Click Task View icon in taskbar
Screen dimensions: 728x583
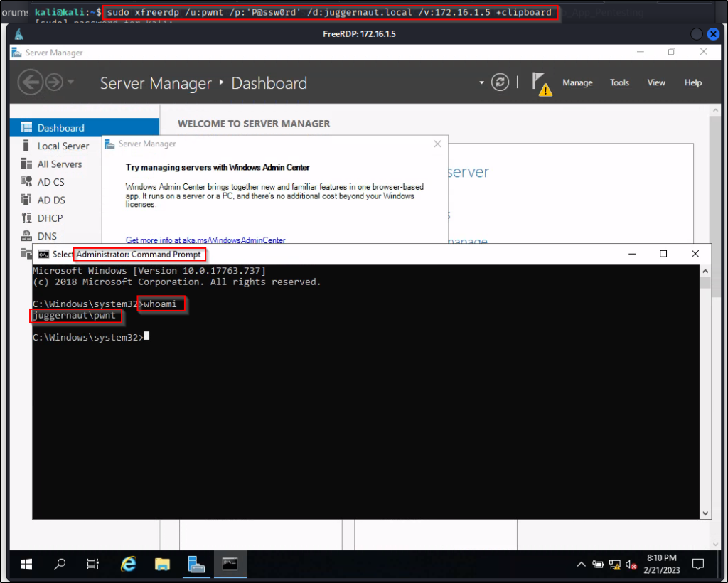pos(93,565)
